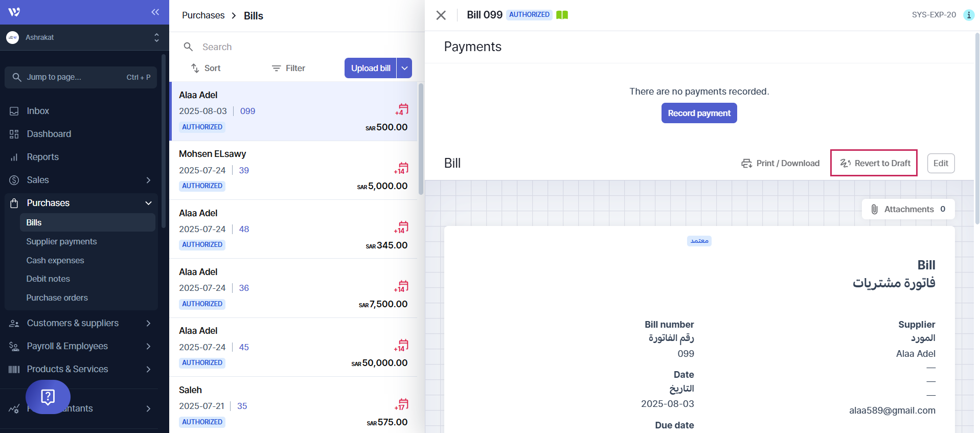
Task: Click the Record payment button
Action: (x=699, y=113)
